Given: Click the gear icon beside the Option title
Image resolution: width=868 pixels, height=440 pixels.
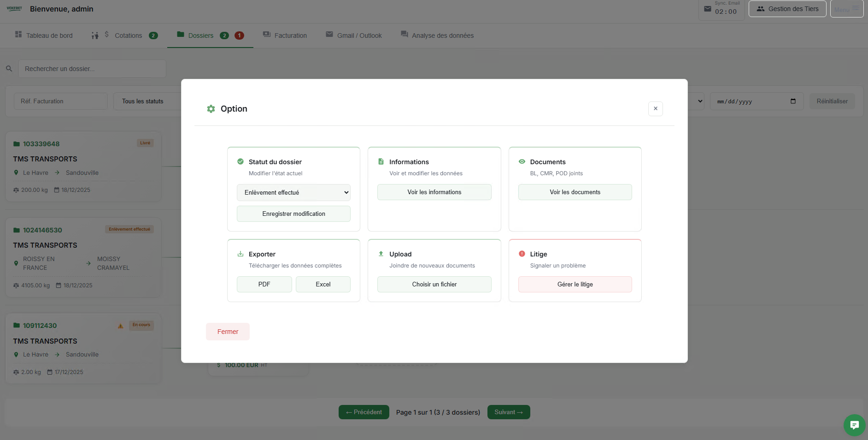Looking at the screenshot, I should (211, 108).
